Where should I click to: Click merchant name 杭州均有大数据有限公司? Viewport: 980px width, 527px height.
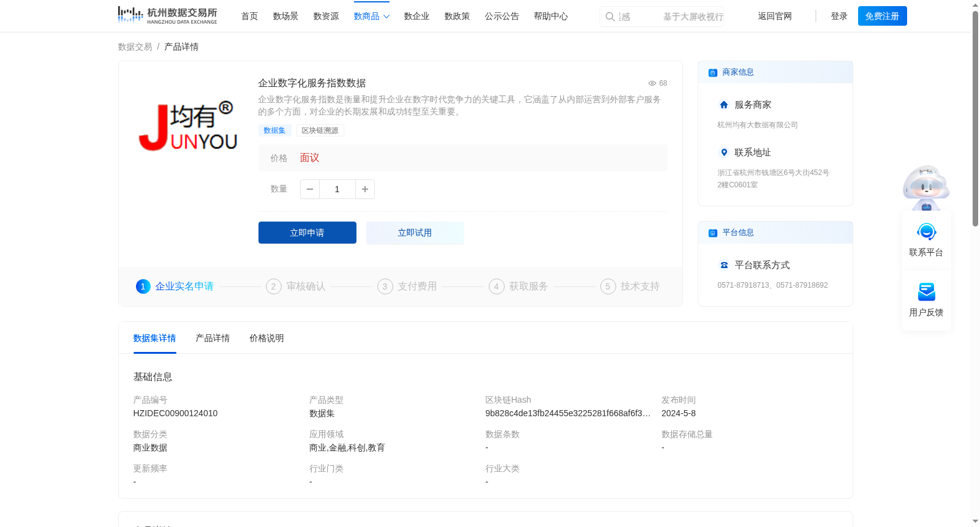tap(758, 125)
